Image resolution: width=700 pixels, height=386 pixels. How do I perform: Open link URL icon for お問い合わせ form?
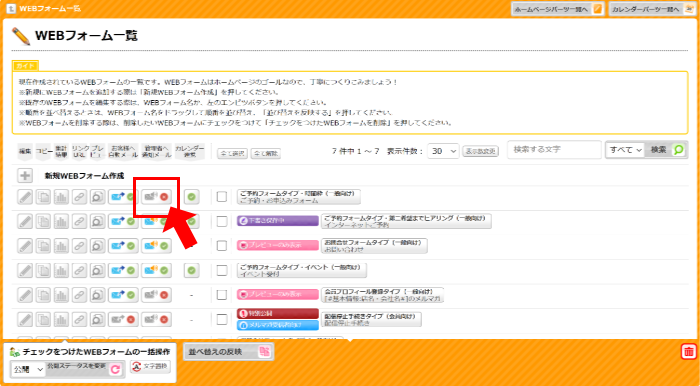click(79, 246)
